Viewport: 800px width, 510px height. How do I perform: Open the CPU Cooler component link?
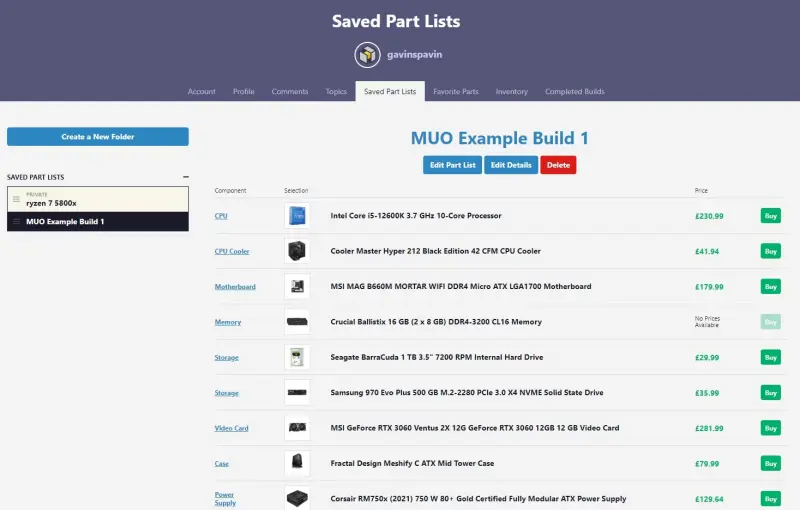pyautogui.click(x=232, y=251)
